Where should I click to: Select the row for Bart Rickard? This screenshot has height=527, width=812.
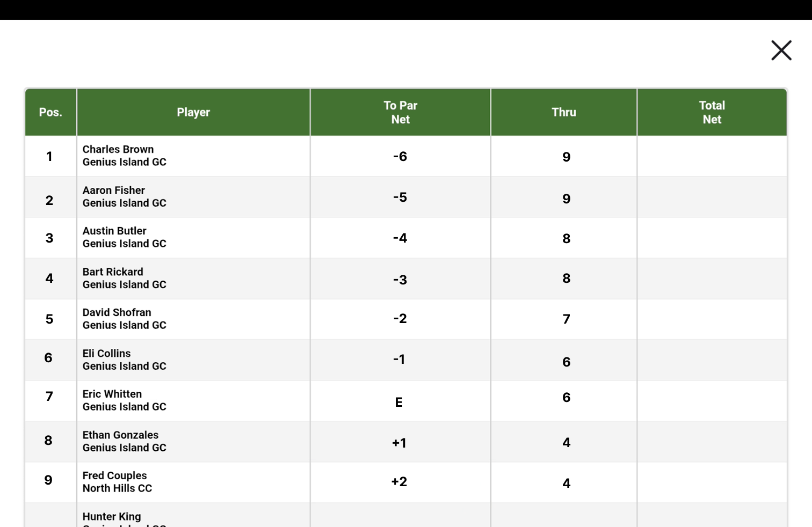(x=193, y=278)
